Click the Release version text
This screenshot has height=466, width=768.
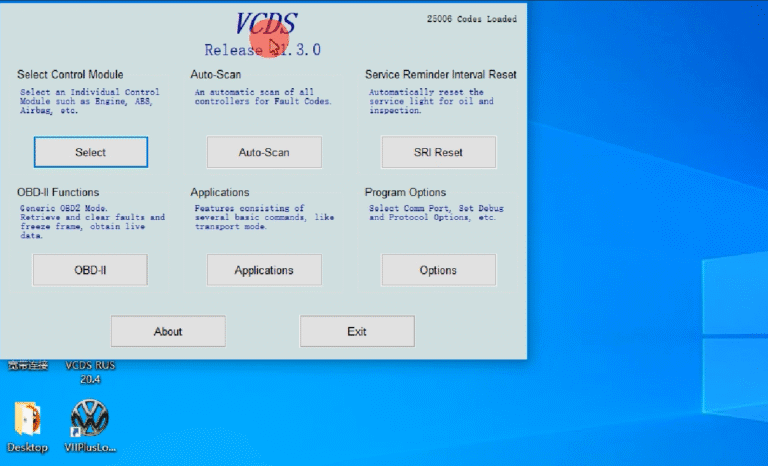point(263,50)
